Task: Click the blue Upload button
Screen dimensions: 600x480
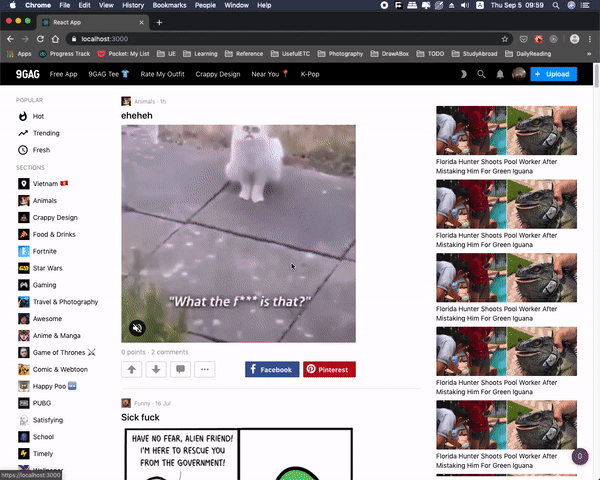Action: [x=553, y=74]
